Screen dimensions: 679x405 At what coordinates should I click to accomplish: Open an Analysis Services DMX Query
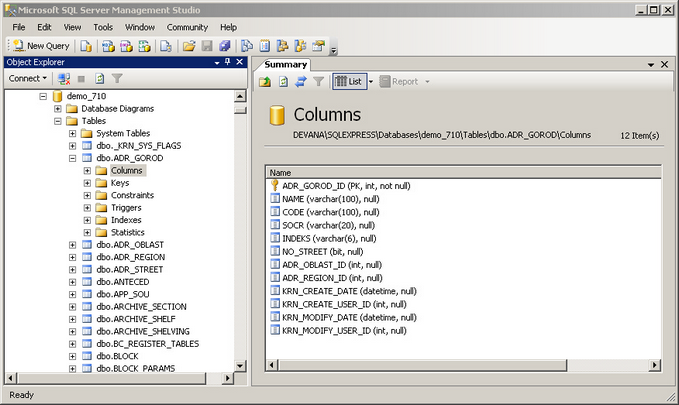[x=126, y=45]
